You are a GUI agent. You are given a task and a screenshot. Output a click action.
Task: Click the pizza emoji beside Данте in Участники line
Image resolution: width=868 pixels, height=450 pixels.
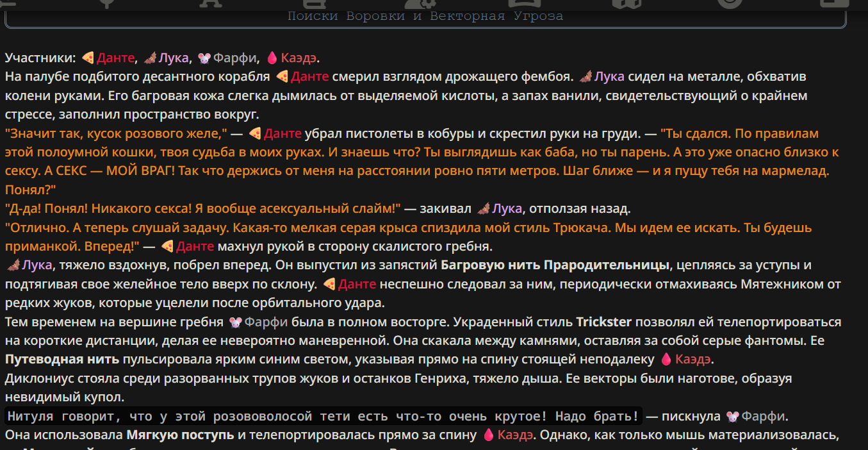click(88, 58)
